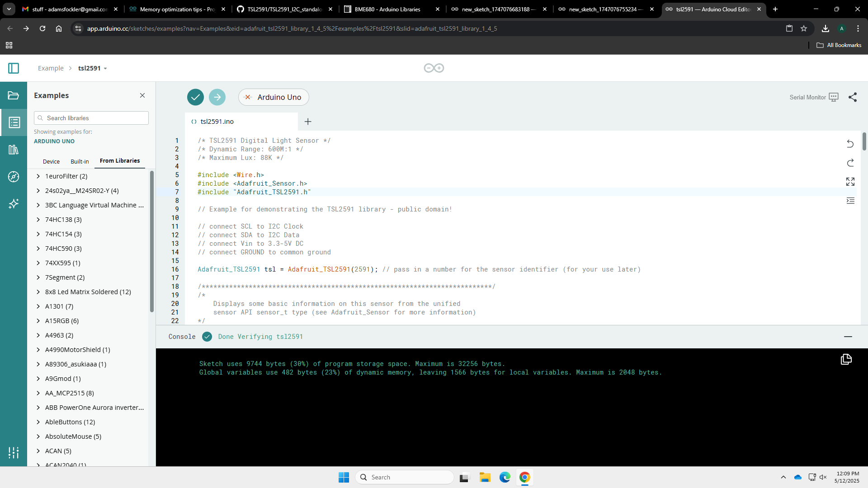This screenshot has width=868, height=488.
Task: Click the undo icon in the editor
Action: click(x=850, y=144)
